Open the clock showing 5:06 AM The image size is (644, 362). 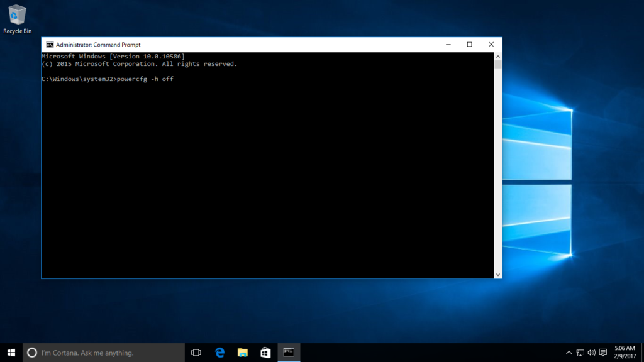(x=625, y=353)
